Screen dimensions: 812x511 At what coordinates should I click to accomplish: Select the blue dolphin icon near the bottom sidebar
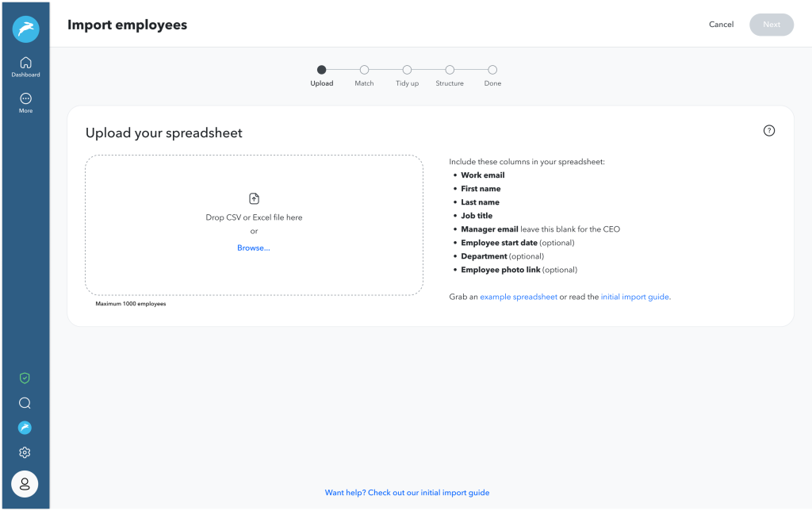[25, 428]
